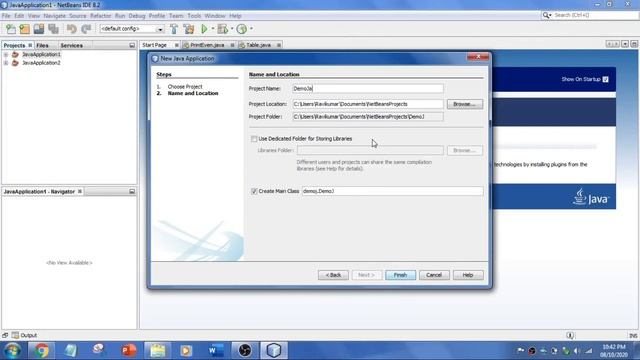Open File Explorer from the taskbar

[158, 351]
